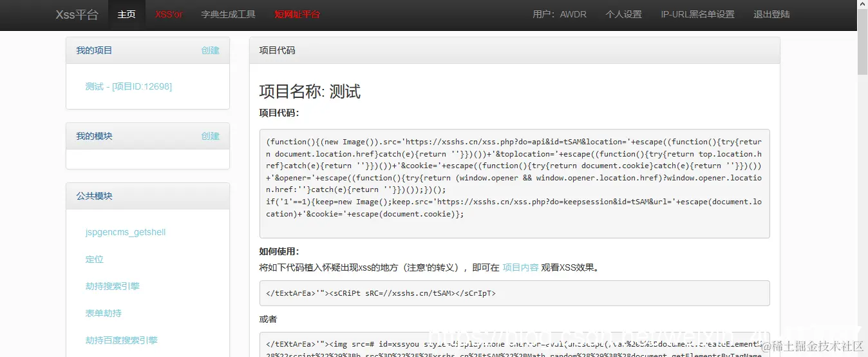Screen dimensions: 868x357
Task: Select the 主页 navigation tab
Action: (x=127, y=14)
